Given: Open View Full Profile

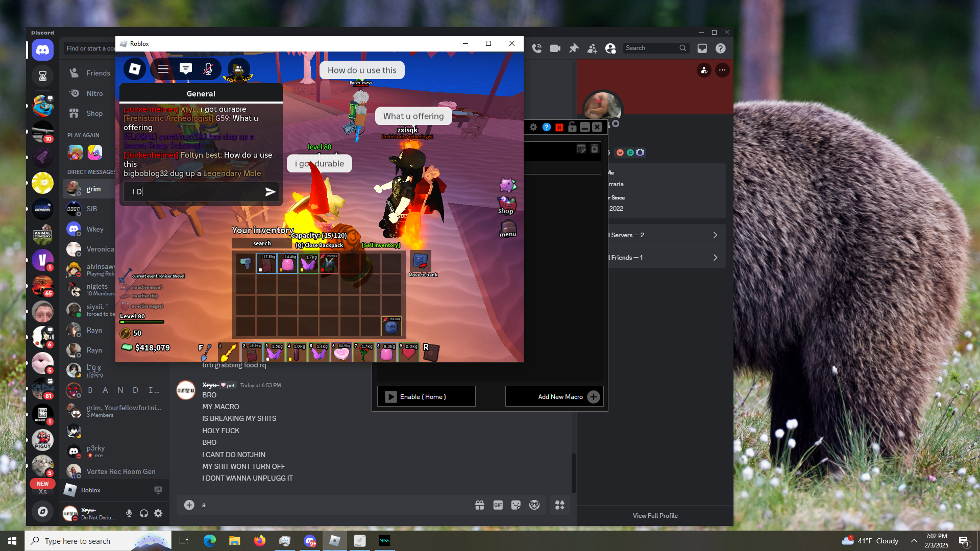Looking at the screenshot, I should tap(655, 516).
